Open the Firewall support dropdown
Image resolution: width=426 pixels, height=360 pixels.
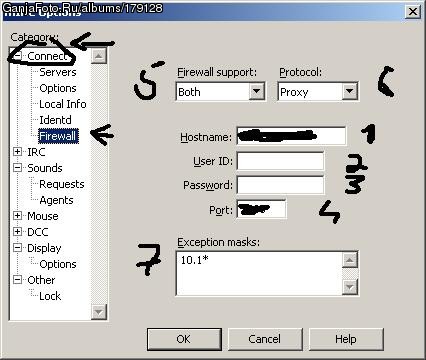tap(257, 91)
